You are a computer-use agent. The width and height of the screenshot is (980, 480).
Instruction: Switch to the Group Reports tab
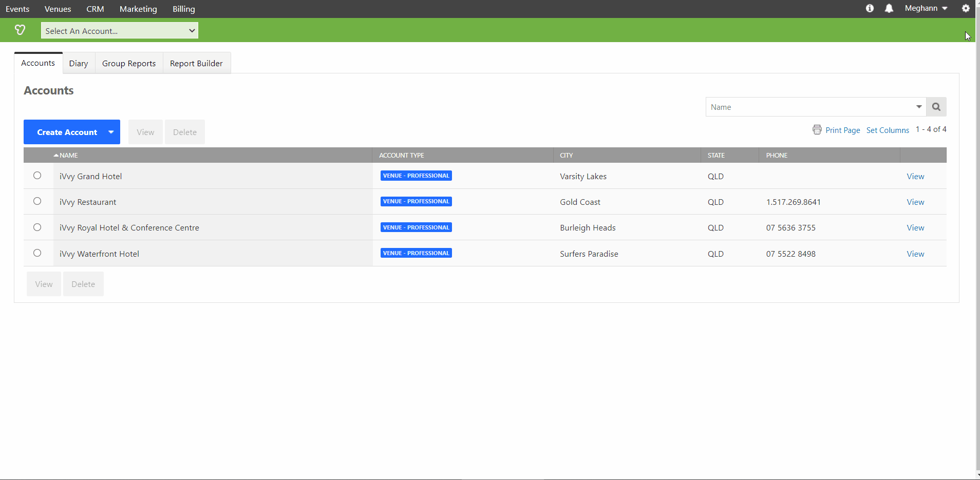click(129, 63)
